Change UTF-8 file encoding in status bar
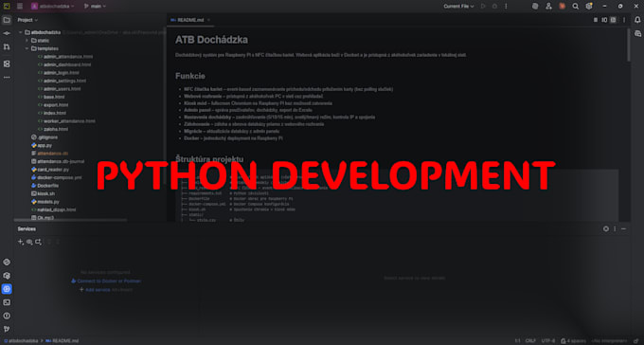 pos(548,340)
